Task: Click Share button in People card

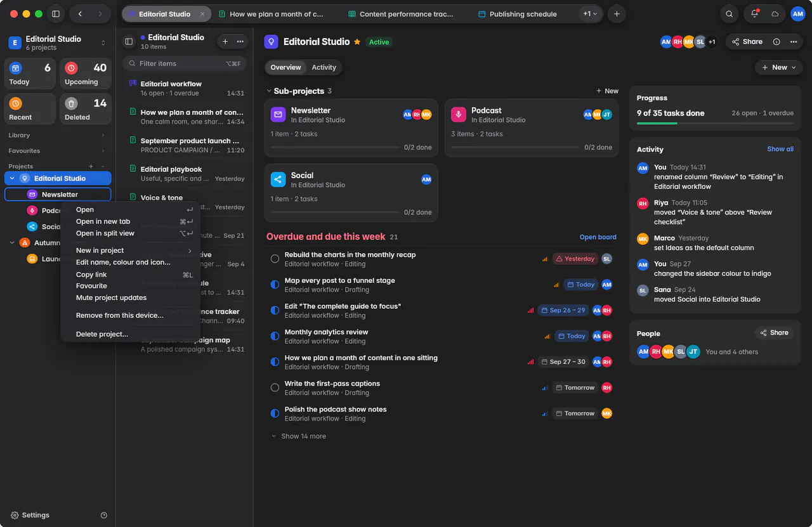Action: coord(774,333)
